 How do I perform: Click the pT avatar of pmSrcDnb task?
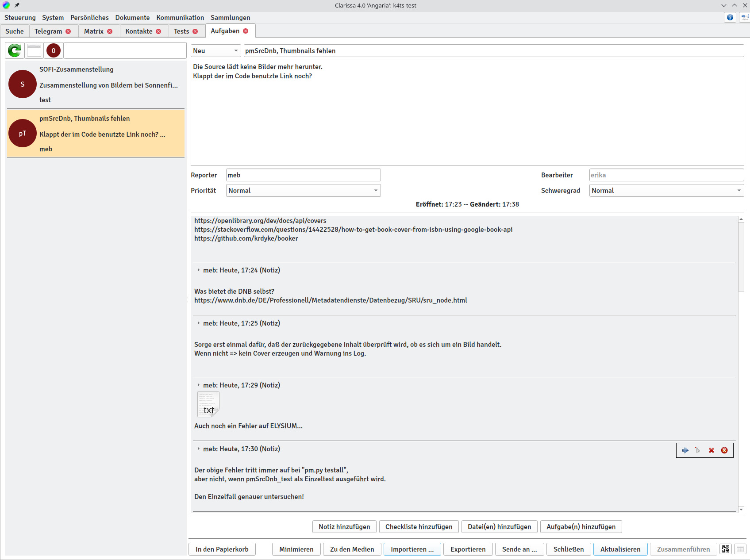click(x=23, y=133)
